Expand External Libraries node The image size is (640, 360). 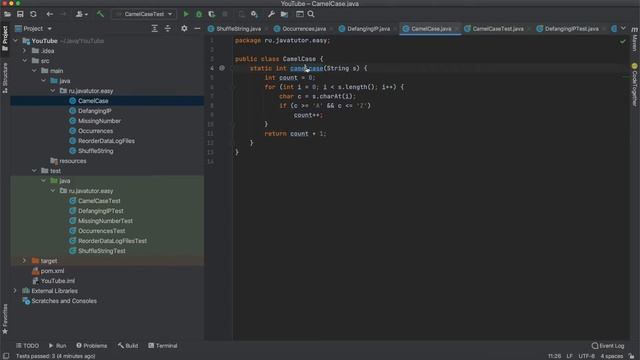pyautogui.click(x=15, y=291)
